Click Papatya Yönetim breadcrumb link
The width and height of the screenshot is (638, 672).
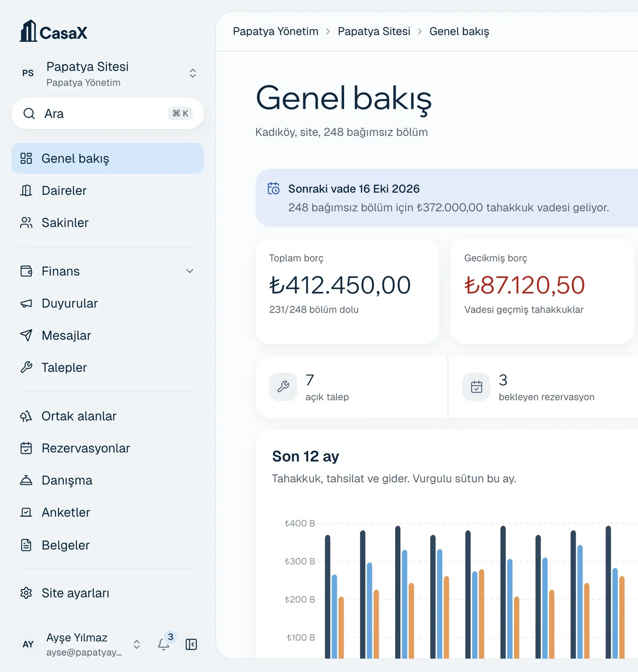point(275,31)
